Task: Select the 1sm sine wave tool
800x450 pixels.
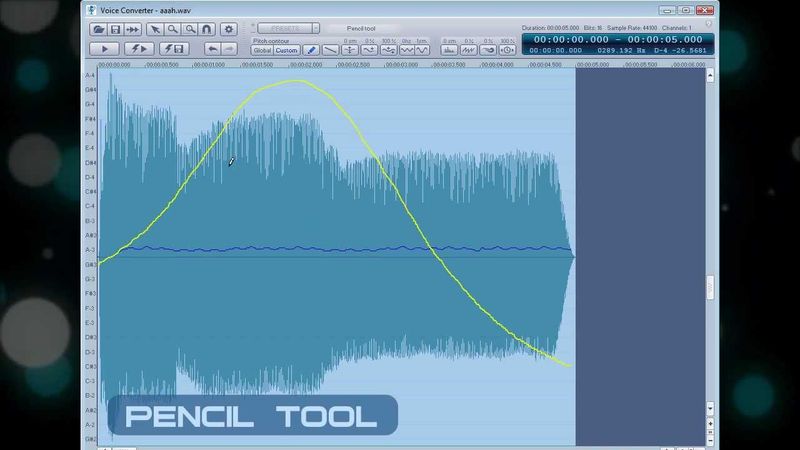Action: tap(422, 50)
